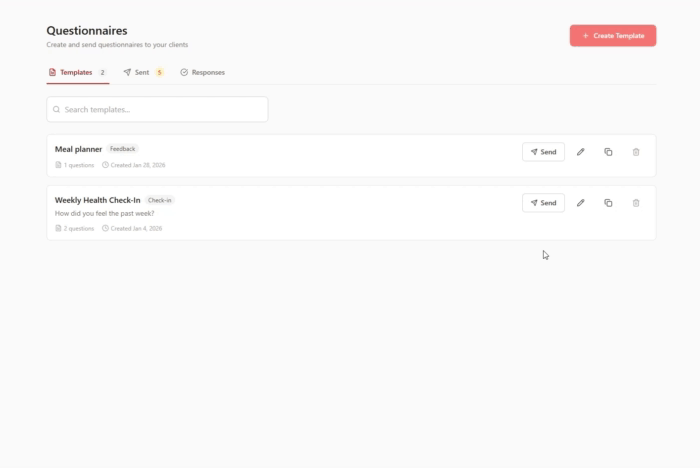Focus the Search templates field

pos(160,109)
